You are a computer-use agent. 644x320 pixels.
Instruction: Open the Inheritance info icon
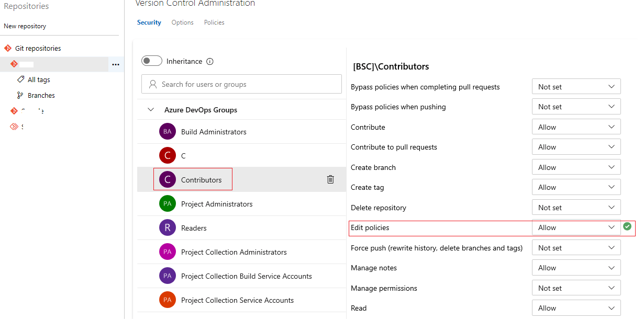210,61
